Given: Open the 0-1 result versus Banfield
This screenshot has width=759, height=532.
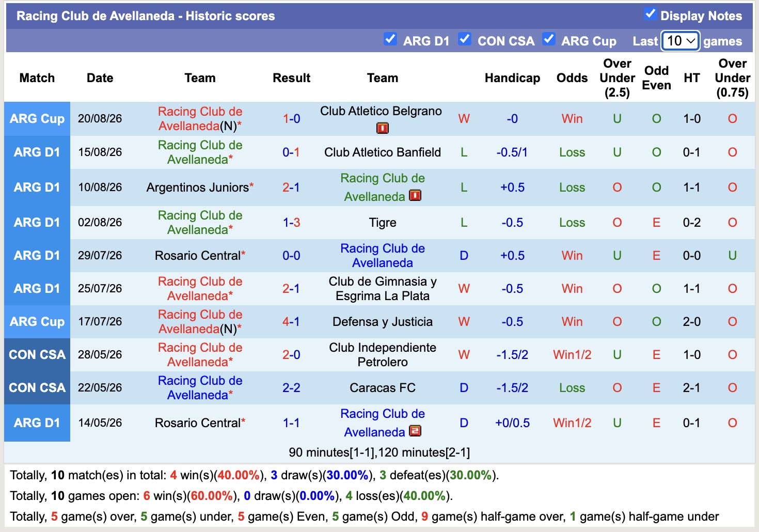Looking at the screenshot, I should (x=291, y=152).
